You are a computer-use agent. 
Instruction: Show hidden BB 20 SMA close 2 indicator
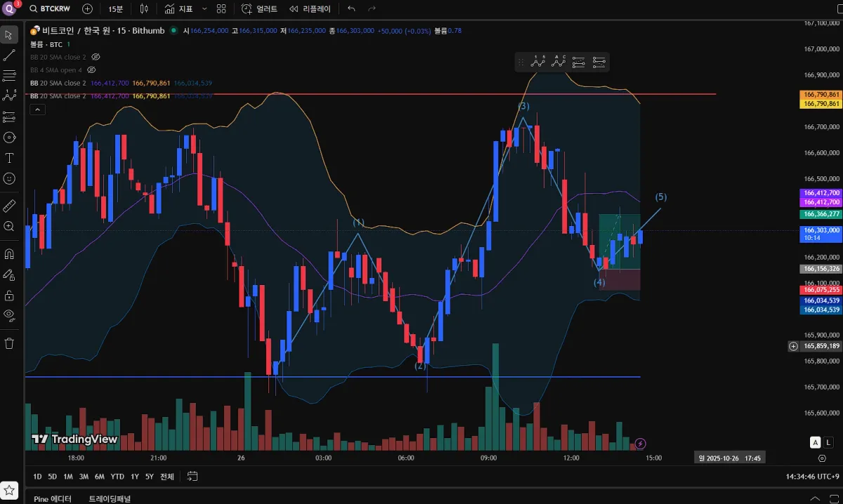point(96,57)
